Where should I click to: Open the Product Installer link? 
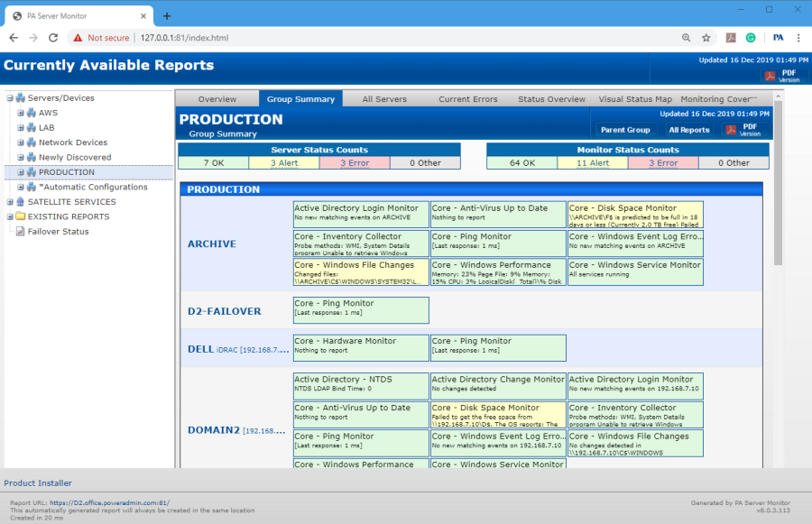[38, 483]
